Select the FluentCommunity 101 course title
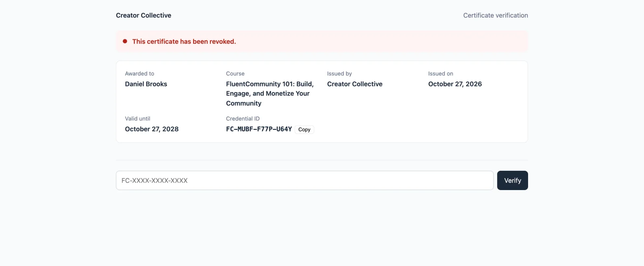The image size is (644, 266). pos(270,94)
